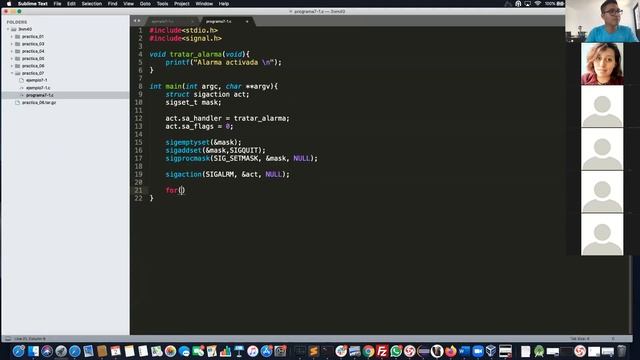Select programa7-1.c in sidebar
The image size is (640, 360).
pos(40,95)
